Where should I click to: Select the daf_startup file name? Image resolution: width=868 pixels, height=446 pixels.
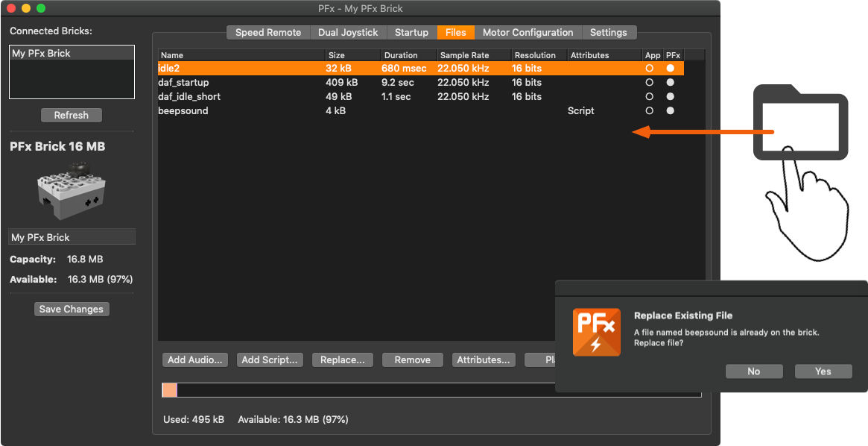[x=183, y=82]
